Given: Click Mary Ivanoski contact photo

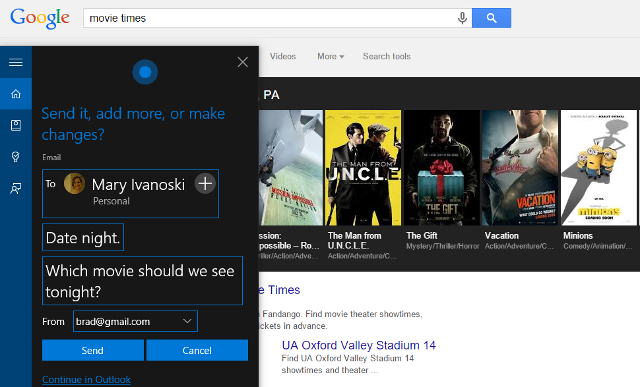Looking at the screenshot, I should [x=74, y=183].
